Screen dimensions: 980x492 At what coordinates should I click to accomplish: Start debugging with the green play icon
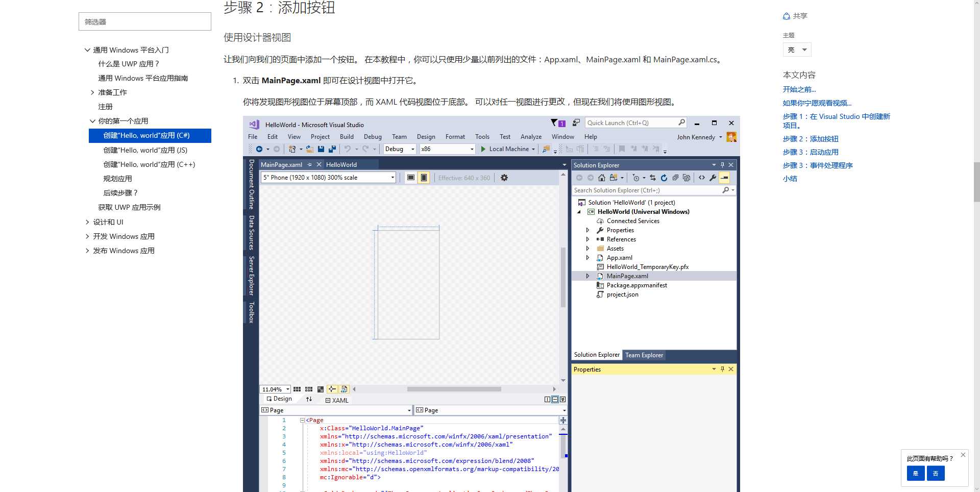pos(483,149)
